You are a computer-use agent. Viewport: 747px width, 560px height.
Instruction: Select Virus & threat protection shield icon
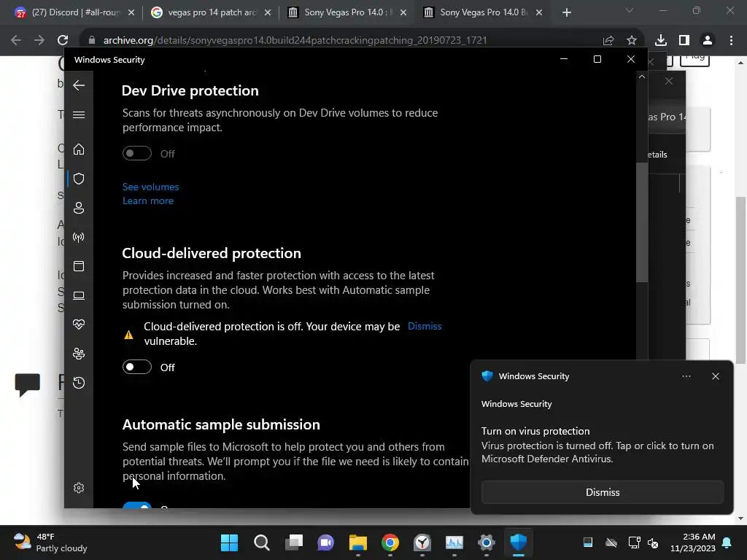point(79,179)
